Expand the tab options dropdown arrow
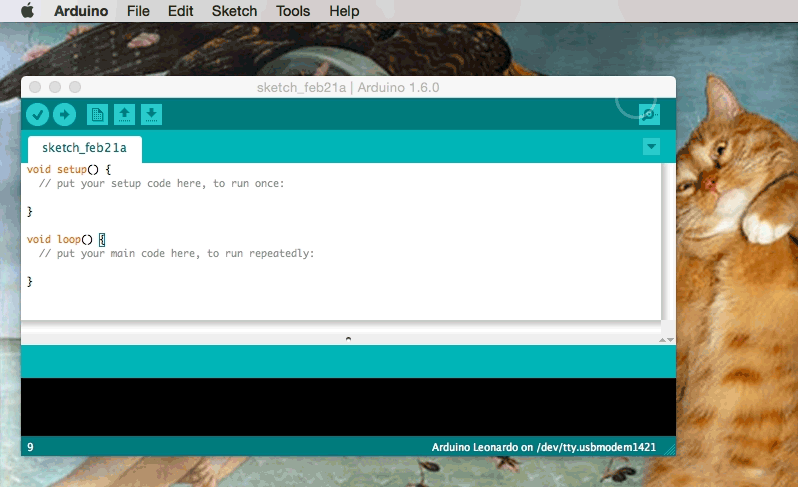The height and width of the screenshot is (487, 798). click(652, 147)
